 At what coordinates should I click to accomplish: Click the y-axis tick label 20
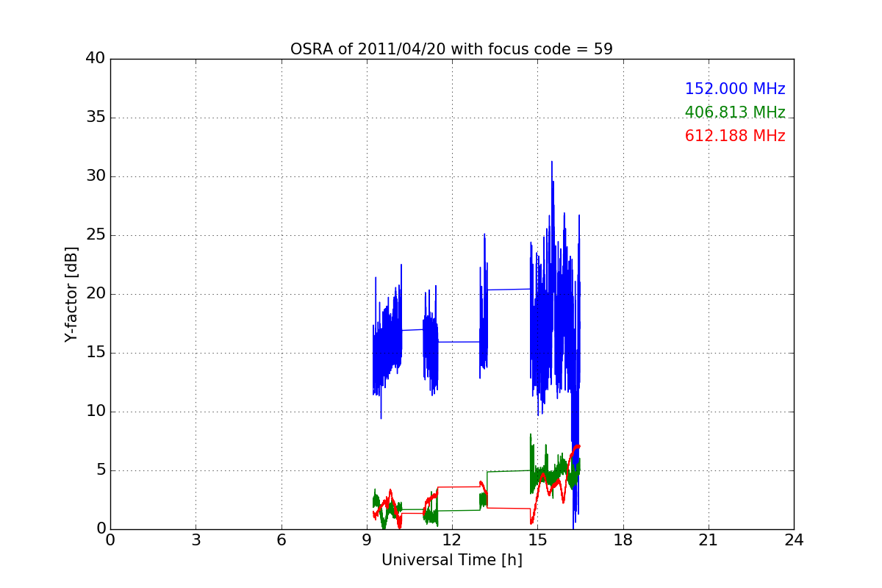(96, 294)
